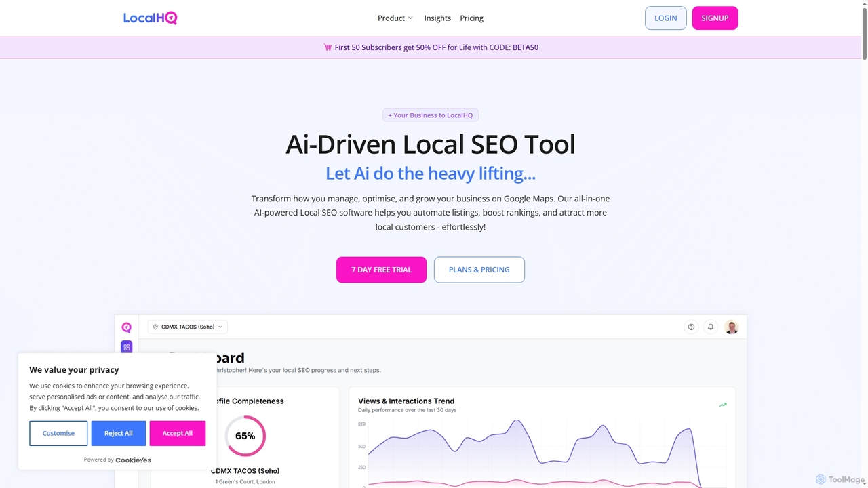This screenshot has width=868, height=488.
Task: Click the '+ Your Business to LocalHQ' badge
Action: pyautogui.click(x=431, y=115)
